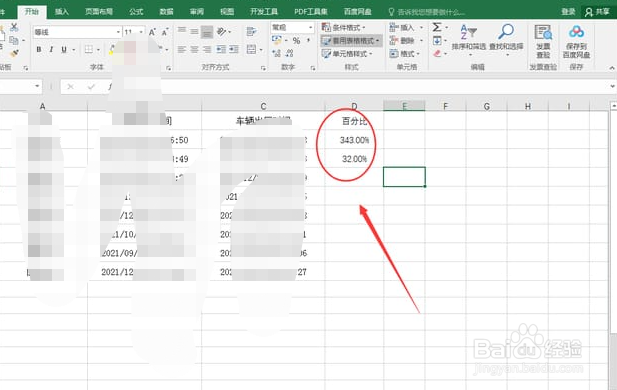The image size is (617, 390).
Task: Increase font size with the larger A
Action: [x=152, y=32]
